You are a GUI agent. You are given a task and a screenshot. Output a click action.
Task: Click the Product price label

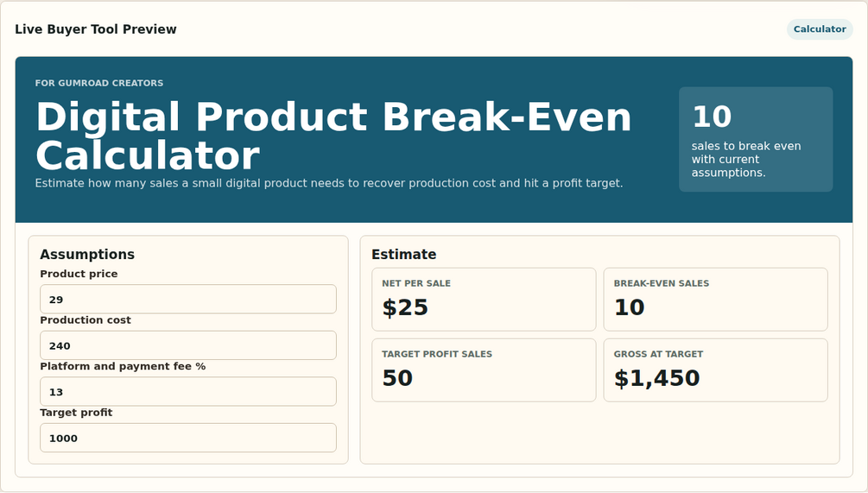pyautogui.click(x=79, y=274)
